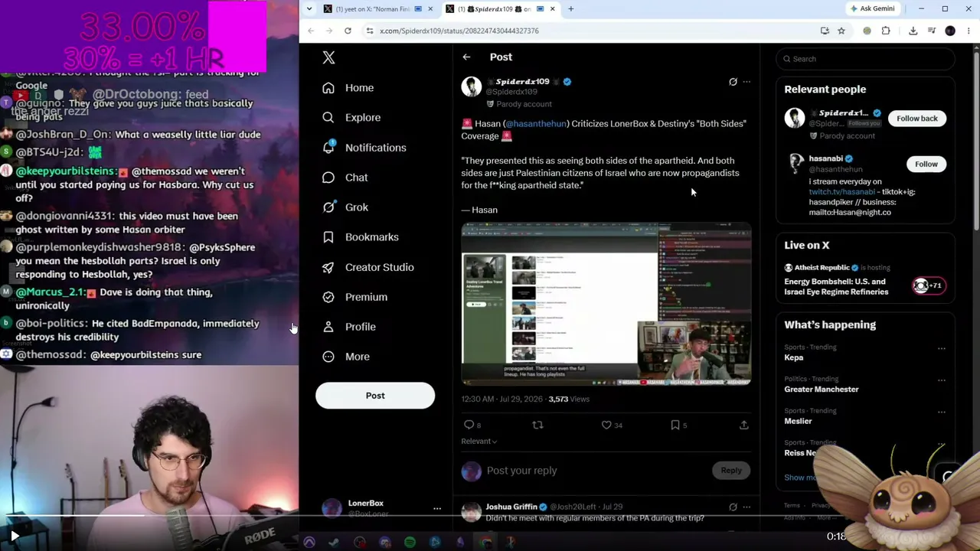Close the Spiderdx109 browser tab
Image resolution: width=980 pixels, height=551 pixels.
[554, 9]
